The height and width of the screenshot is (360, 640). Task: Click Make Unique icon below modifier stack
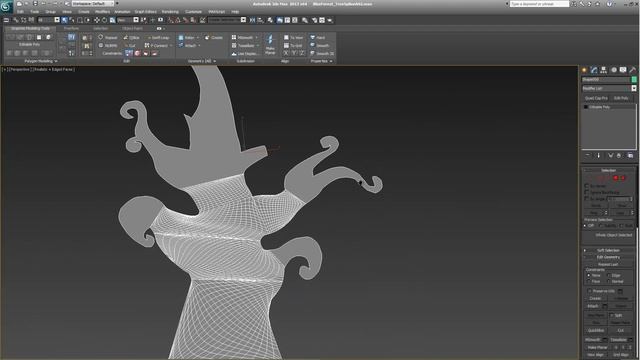pos(611,156)
